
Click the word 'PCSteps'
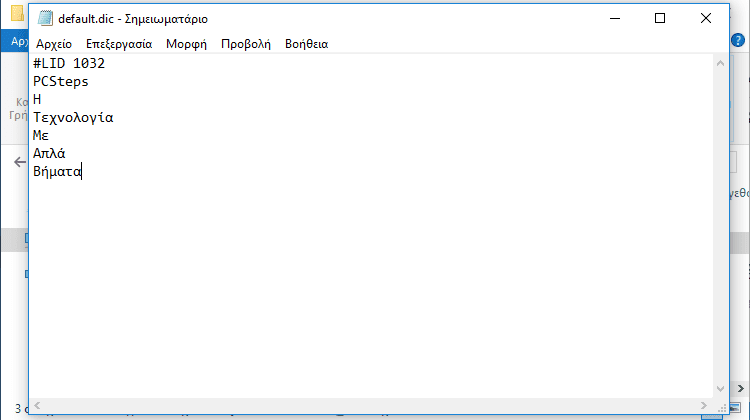[61, 81]
